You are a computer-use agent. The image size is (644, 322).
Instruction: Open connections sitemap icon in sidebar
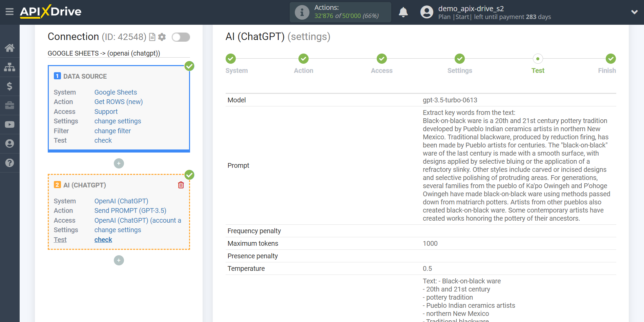(9, 67)
